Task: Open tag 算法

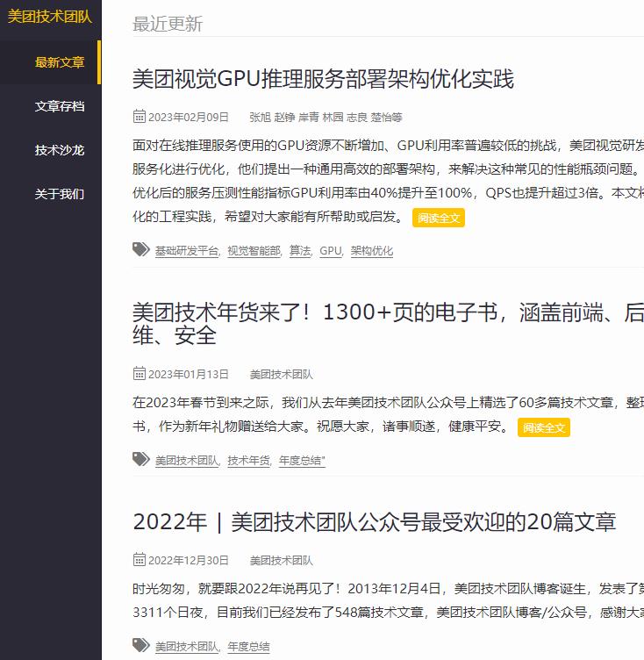Action: [300, 251]
